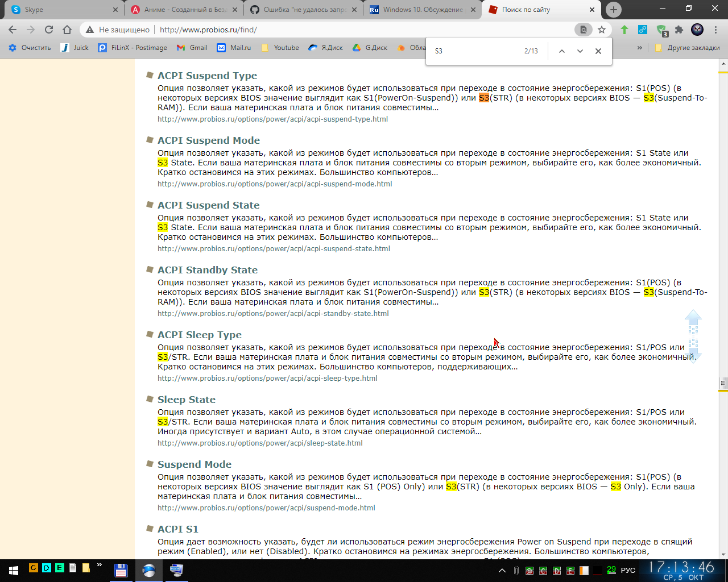Screen dimensions: 728x582
Task: Open the Suspend Mode result heading
Action: point(195,464)
